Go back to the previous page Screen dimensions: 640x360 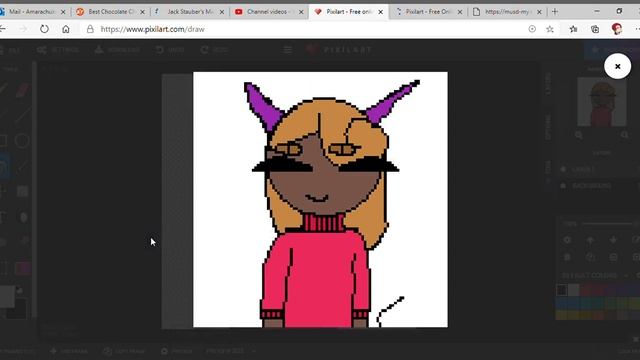(x=2, y=29)
